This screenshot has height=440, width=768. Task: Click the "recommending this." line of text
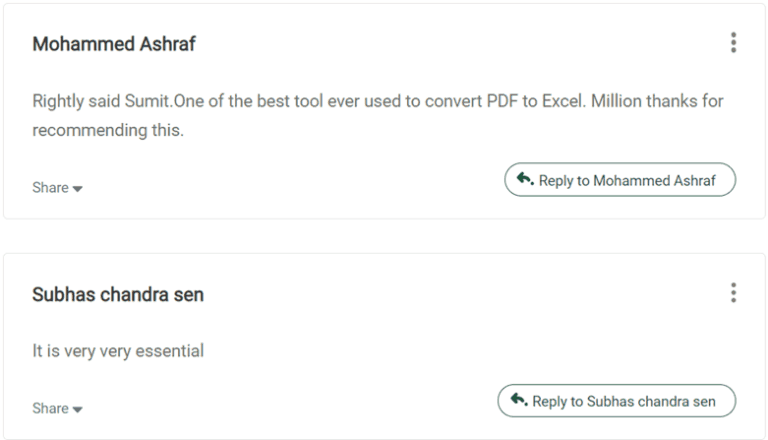tap(108, 130)
